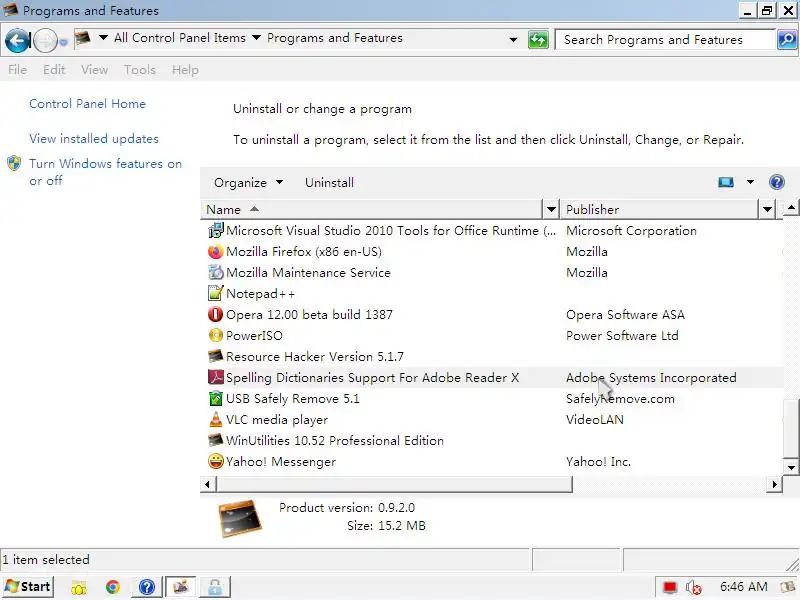Click the change view icon
Viewport: 800px width, 600px height.
(x=726, y=182)
